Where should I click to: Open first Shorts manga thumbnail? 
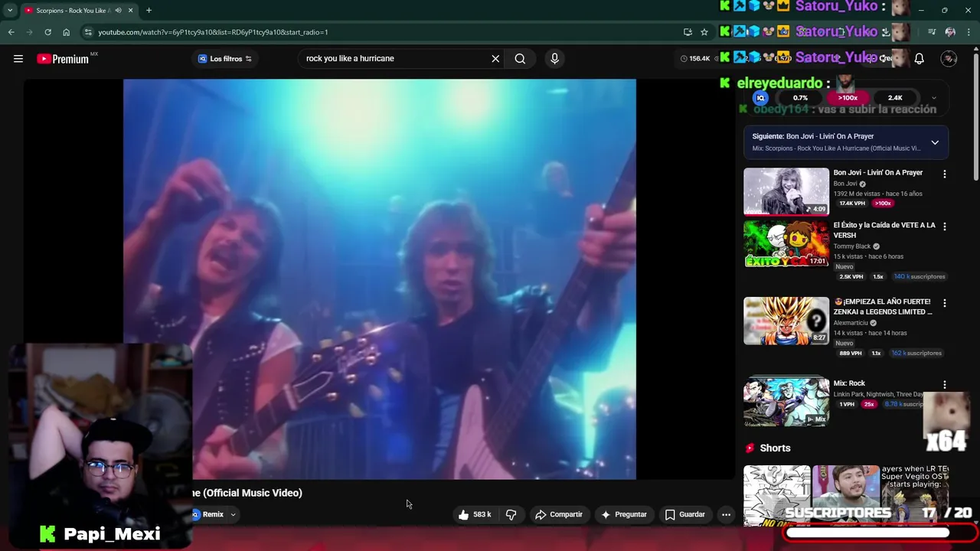click(x=777, y=495)
